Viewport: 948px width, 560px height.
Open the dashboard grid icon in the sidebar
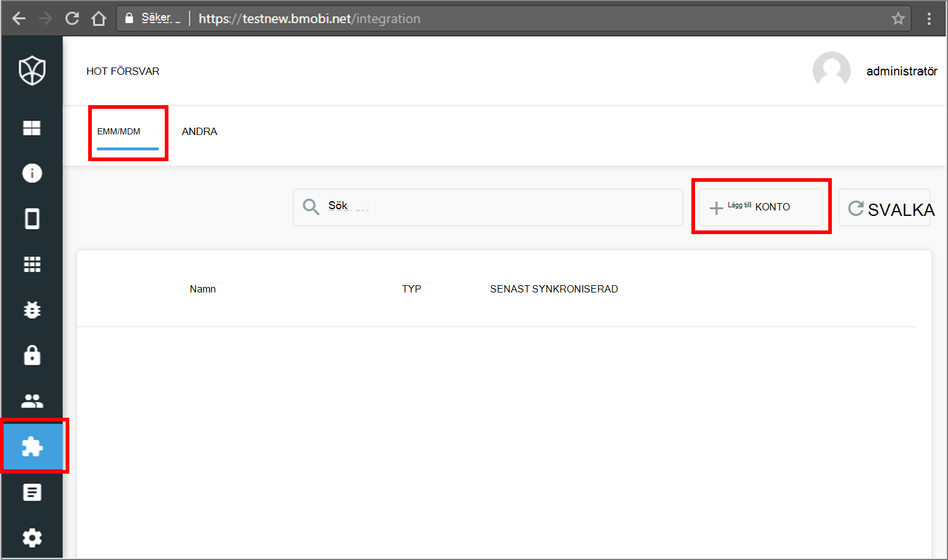(32, 128)
